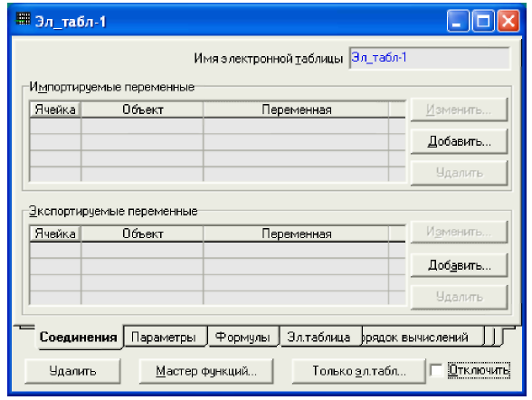
Task: Click Ячейка column header in the export table
Action: click(55, 233)
